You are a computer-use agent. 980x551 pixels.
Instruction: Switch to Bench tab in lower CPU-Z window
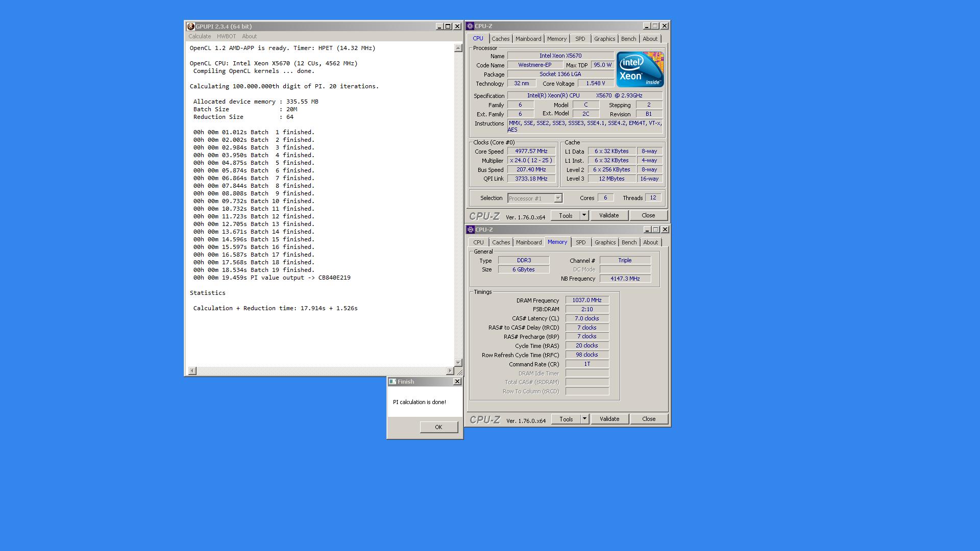point(629,242)
